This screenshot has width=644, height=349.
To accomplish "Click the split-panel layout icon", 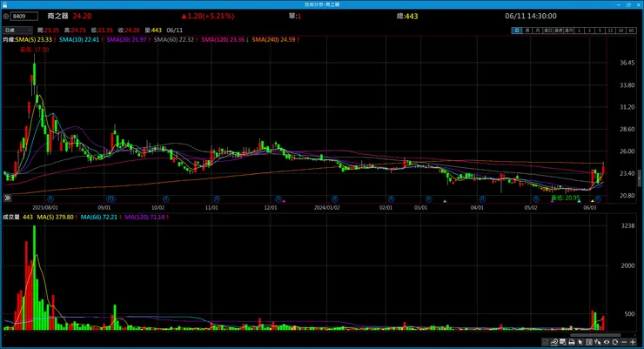I will pos(589,342).
